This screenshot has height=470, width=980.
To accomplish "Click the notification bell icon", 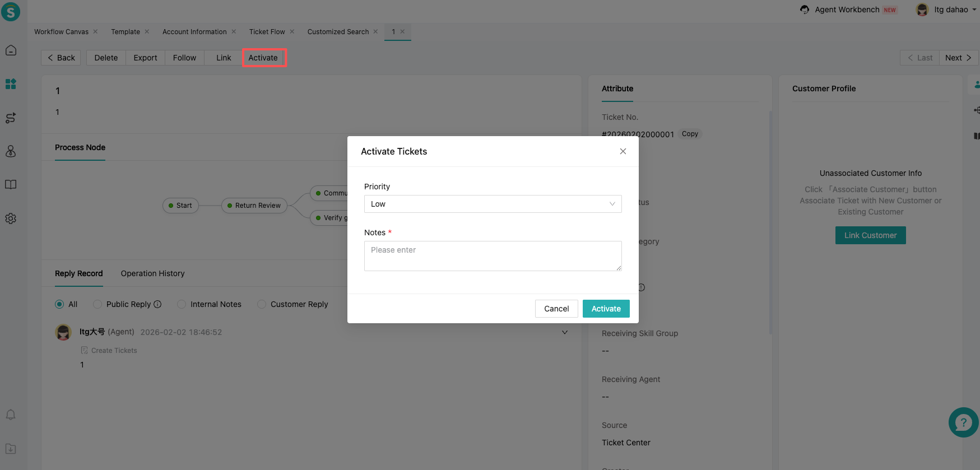I will (x=11, y=415).
